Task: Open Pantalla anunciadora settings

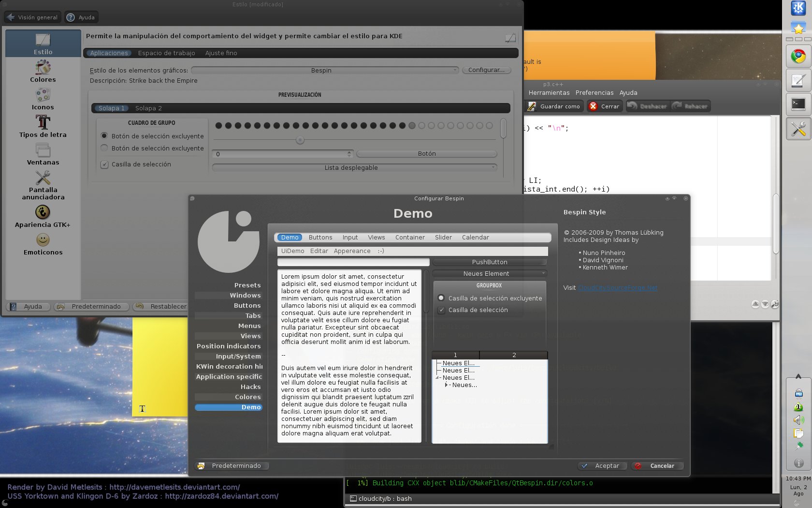Action: coord(43,185)
